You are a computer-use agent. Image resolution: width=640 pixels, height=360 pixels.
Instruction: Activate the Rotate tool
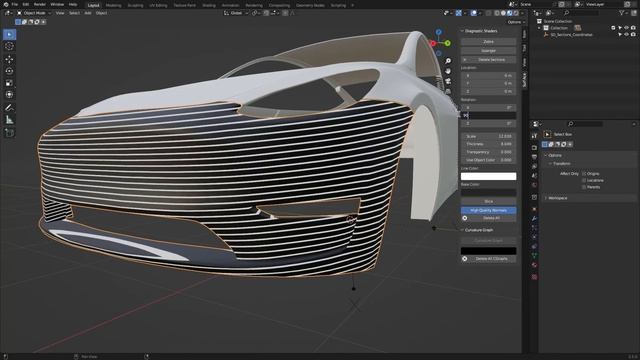coord(9,71)
